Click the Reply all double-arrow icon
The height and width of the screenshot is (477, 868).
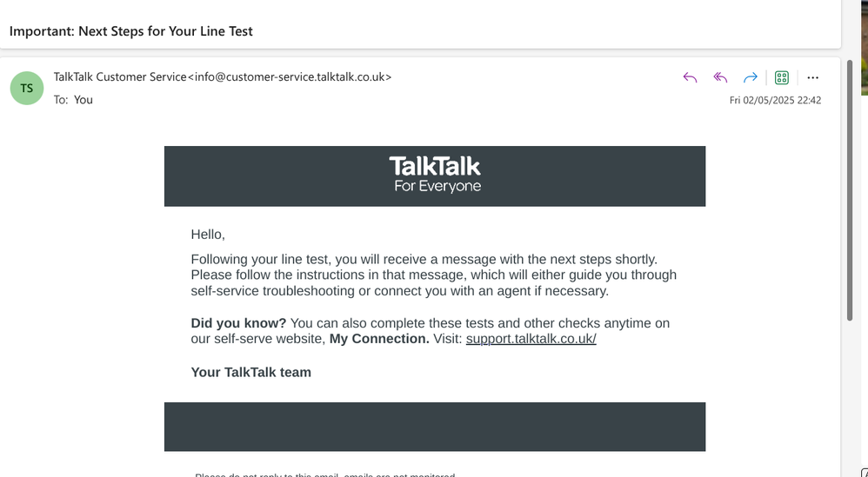point(720,77)
